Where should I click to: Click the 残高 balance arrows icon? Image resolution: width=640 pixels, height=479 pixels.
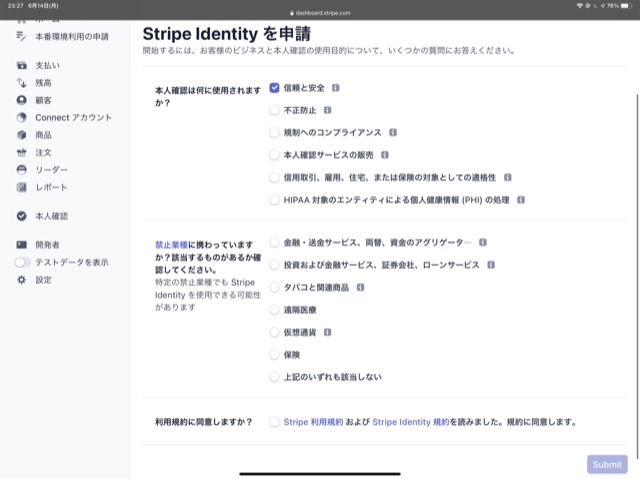[x=21, y=83]
